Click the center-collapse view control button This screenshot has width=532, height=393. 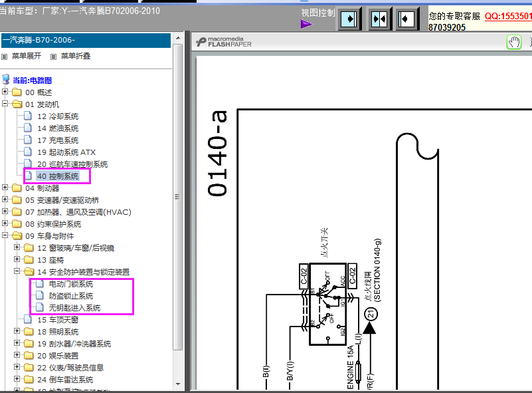pos(379,19)
